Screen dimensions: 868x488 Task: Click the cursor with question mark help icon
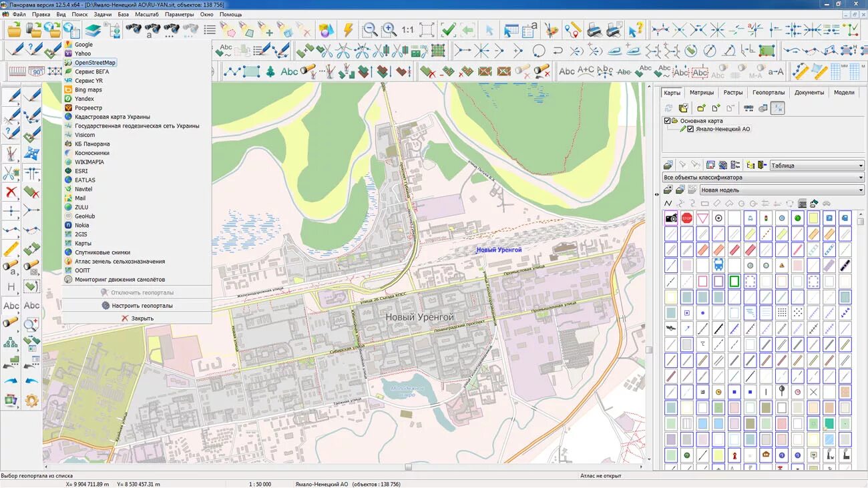coord(636,30)
